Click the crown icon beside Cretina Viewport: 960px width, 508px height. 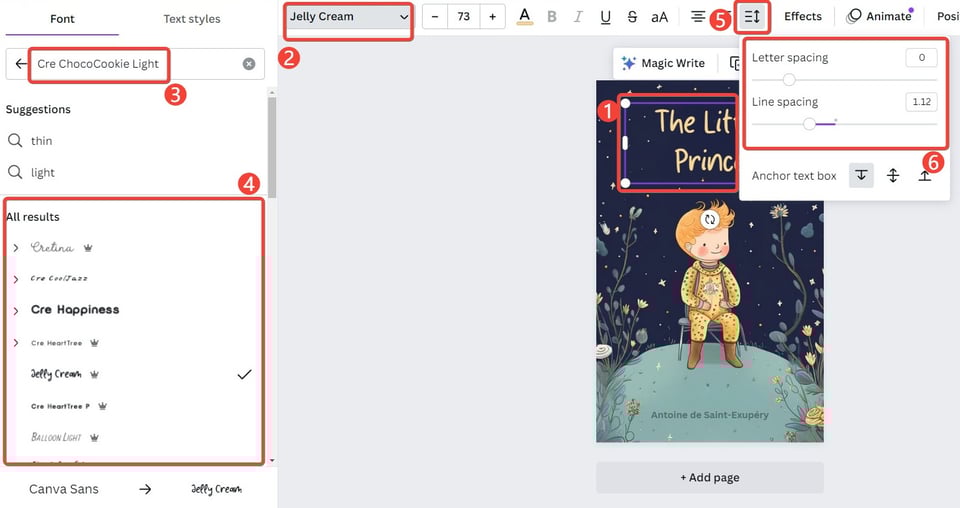[88, 248]
